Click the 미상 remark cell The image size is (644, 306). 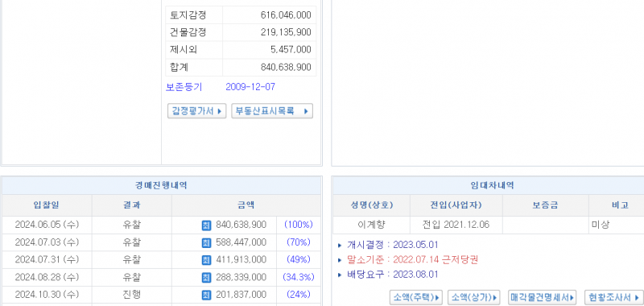(600, 225)
